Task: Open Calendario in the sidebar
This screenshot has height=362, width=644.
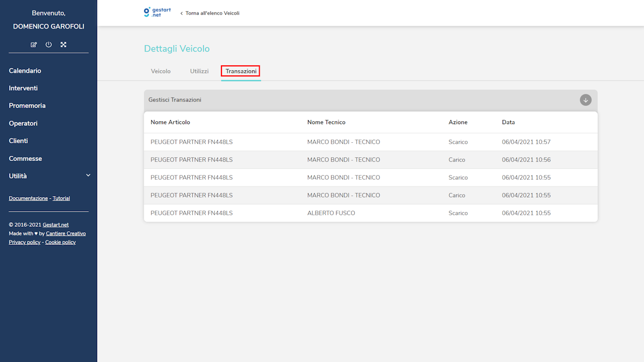Action: pyautogui.click(x=25, y=71)
